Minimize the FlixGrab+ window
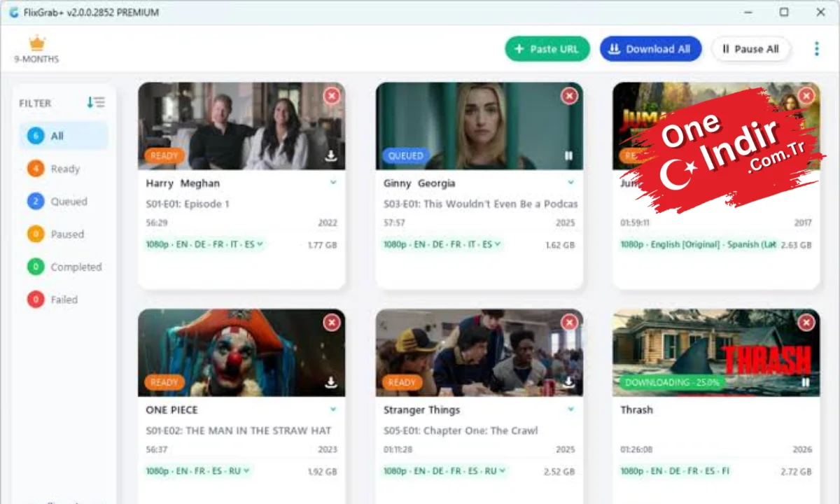 coord(748,12)
